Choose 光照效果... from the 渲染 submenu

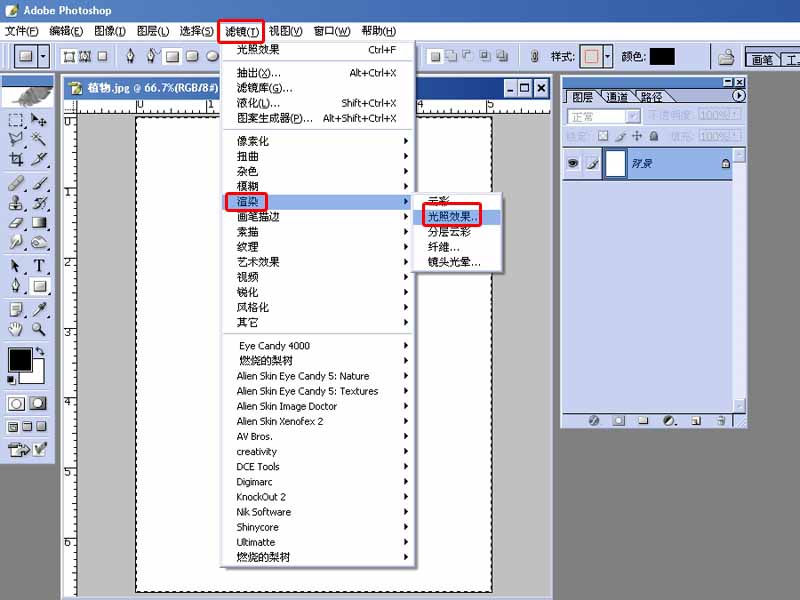coord(453,216)
